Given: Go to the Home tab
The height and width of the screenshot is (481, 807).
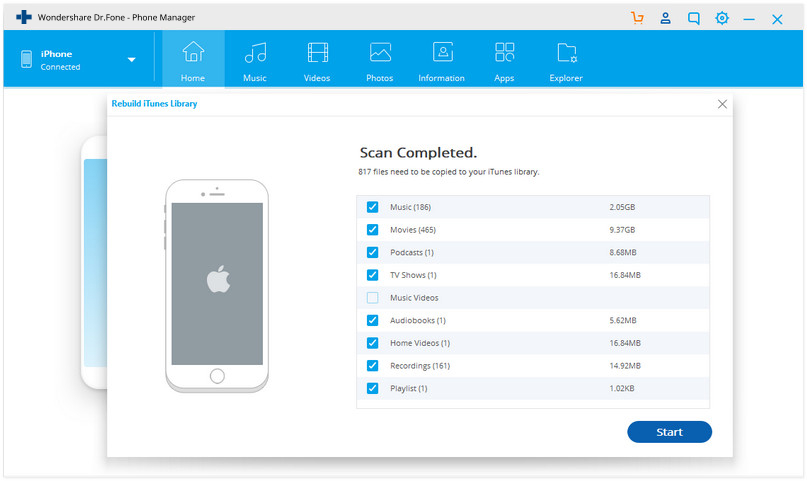Looking at the screenshot, I should (193, 59).
